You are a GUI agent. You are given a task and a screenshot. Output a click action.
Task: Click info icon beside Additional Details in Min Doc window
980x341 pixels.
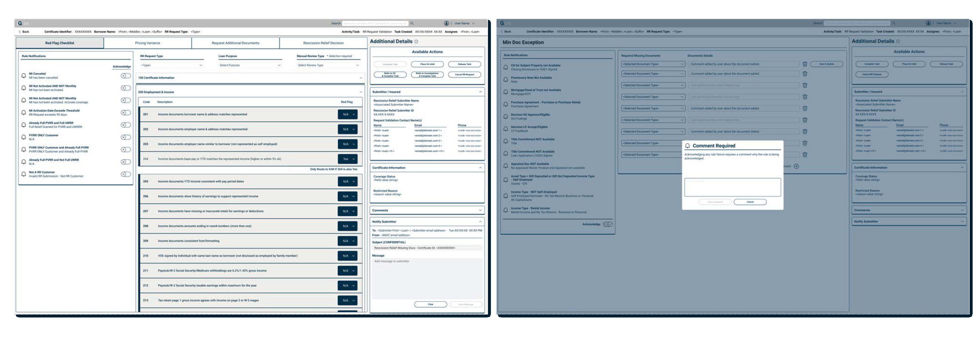pos(898,42)
